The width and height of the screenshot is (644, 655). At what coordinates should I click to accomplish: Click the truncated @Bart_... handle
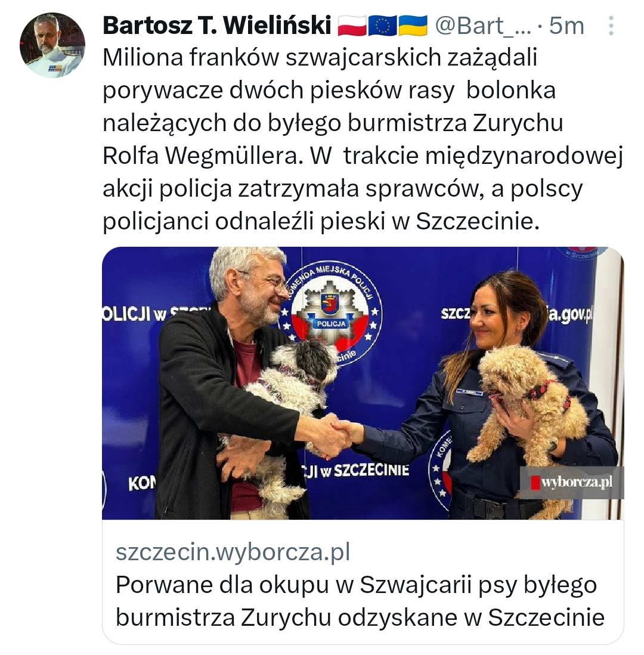[x=483, y=26]
